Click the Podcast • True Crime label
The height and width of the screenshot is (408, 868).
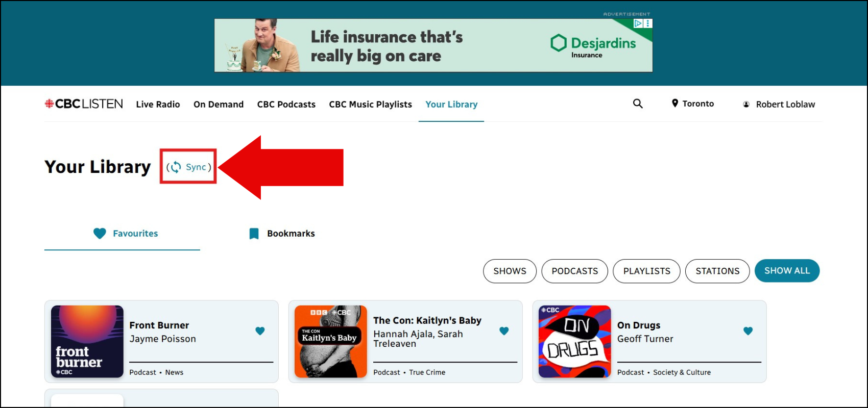pos(409,372)
